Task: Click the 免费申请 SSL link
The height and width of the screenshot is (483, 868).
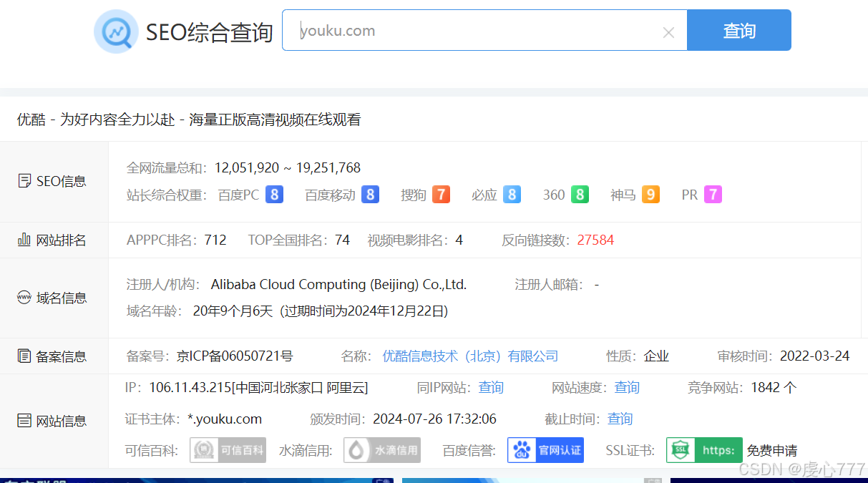Action: [772, 451]
